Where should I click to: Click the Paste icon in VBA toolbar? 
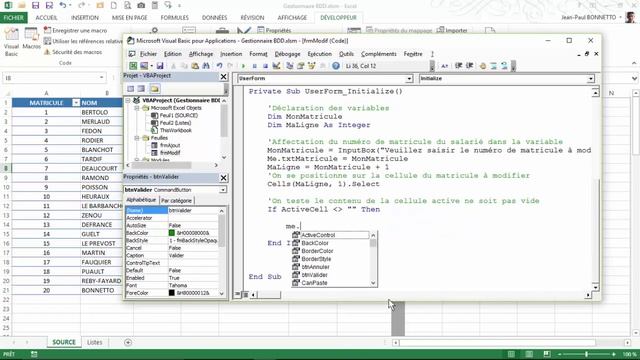195,66
